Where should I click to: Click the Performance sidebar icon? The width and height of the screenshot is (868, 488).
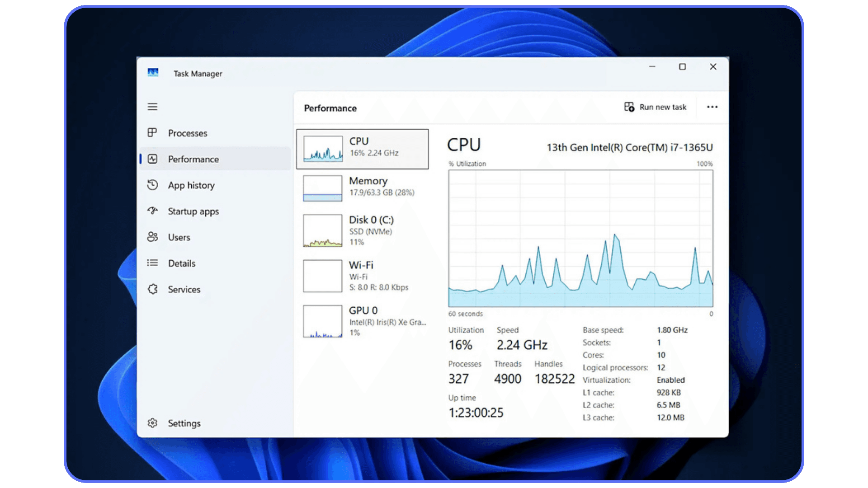click(x=152, y=159)
